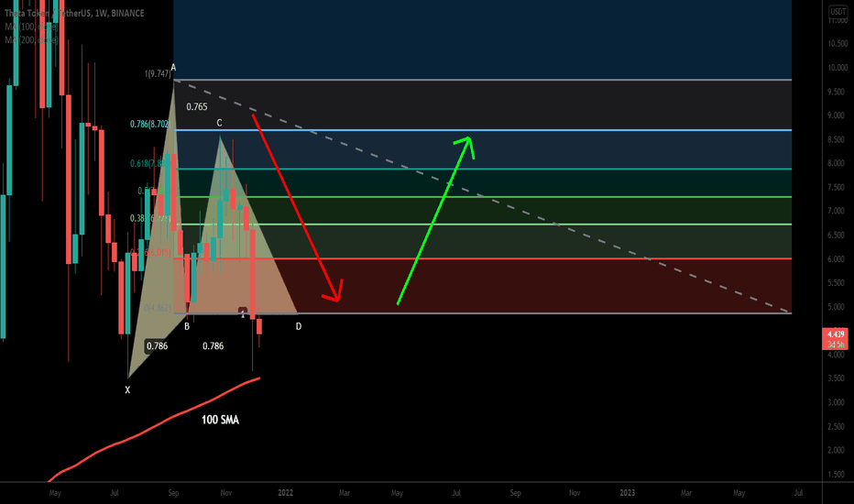The height and width of the screenshot is (504, 854).
Task: Click the 6.000 price axis label
Action: pos(837,258)
